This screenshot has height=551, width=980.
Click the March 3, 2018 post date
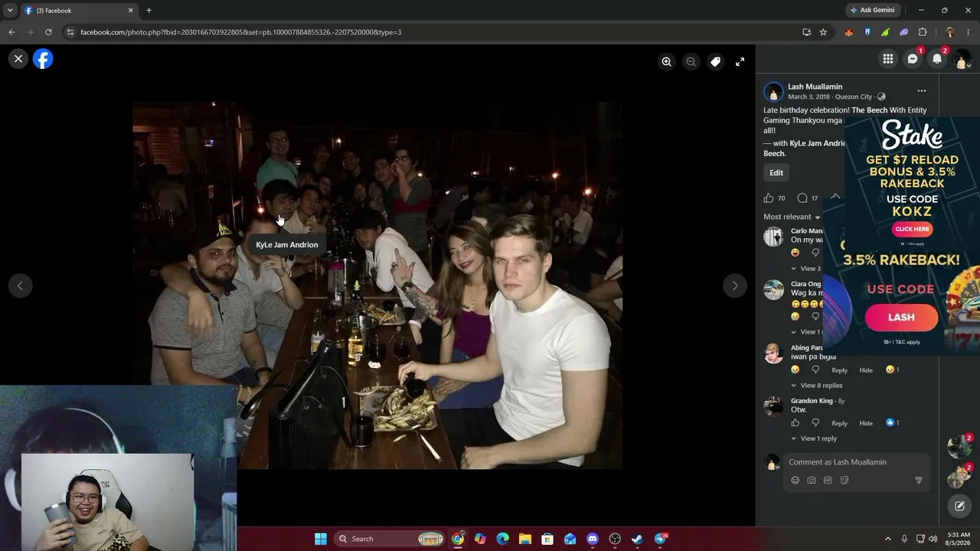(808, 97)
